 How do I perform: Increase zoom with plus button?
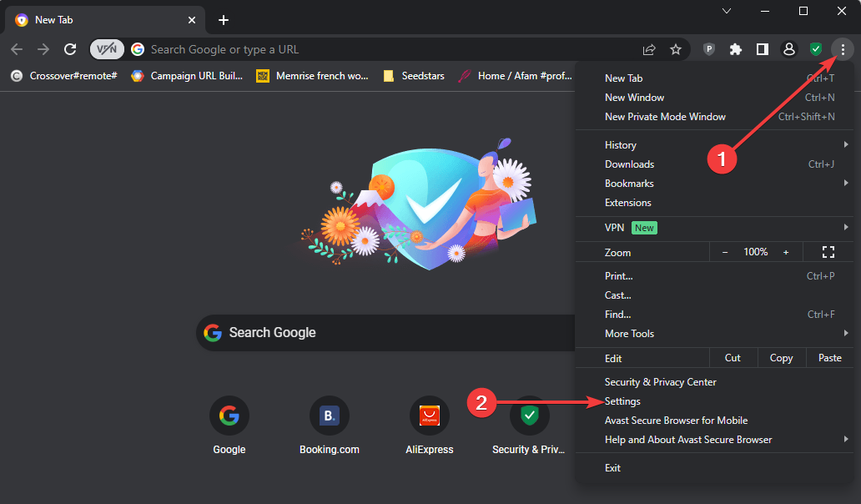[786, 252]
